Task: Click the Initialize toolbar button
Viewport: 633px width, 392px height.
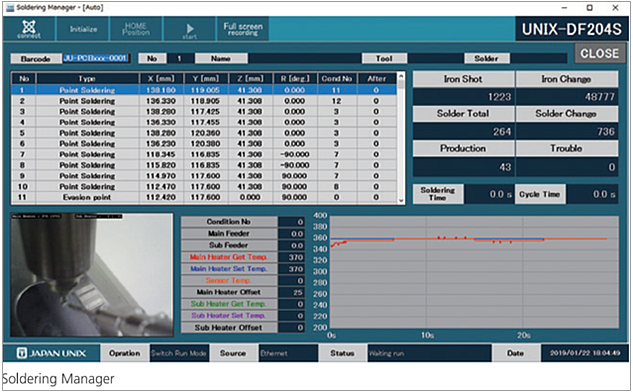Action: pos(83,29)
